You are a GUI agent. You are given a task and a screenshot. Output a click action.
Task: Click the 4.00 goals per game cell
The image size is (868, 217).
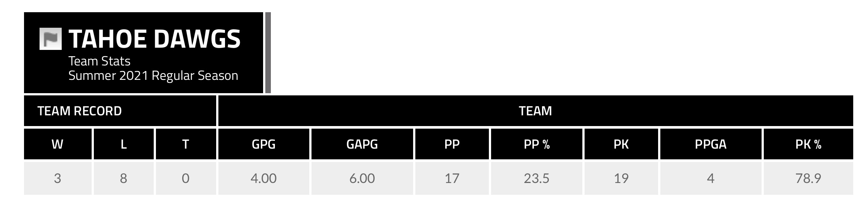click(263, 178)
